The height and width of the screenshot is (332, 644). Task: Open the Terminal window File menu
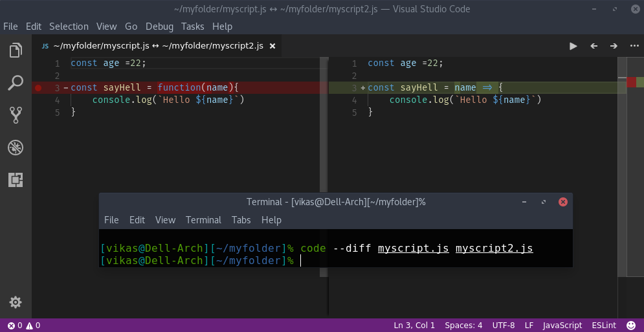click(111, 220)
